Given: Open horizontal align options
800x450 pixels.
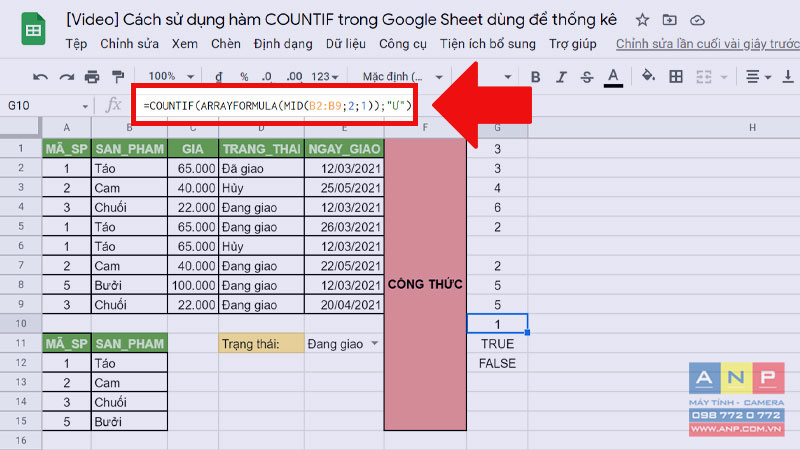Looking at the screenshot, I should click(x=758, y=77).
